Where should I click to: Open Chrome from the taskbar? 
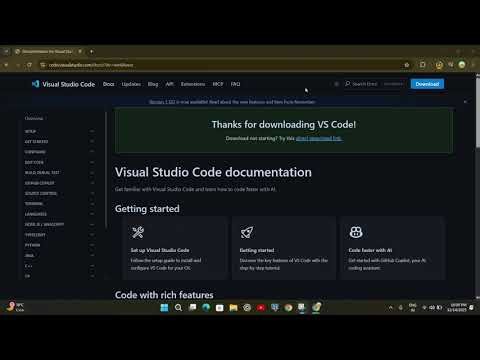(x=288, y=307)
